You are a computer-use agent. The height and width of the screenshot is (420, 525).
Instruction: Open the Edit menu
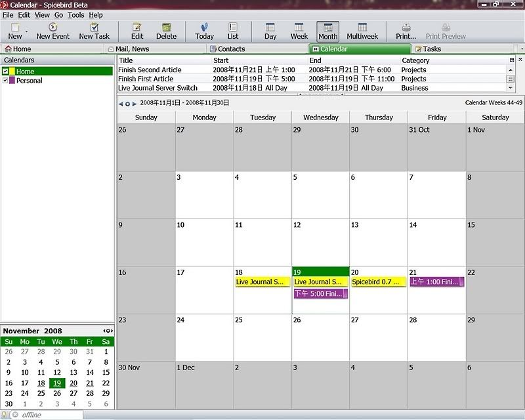(24, 15)
